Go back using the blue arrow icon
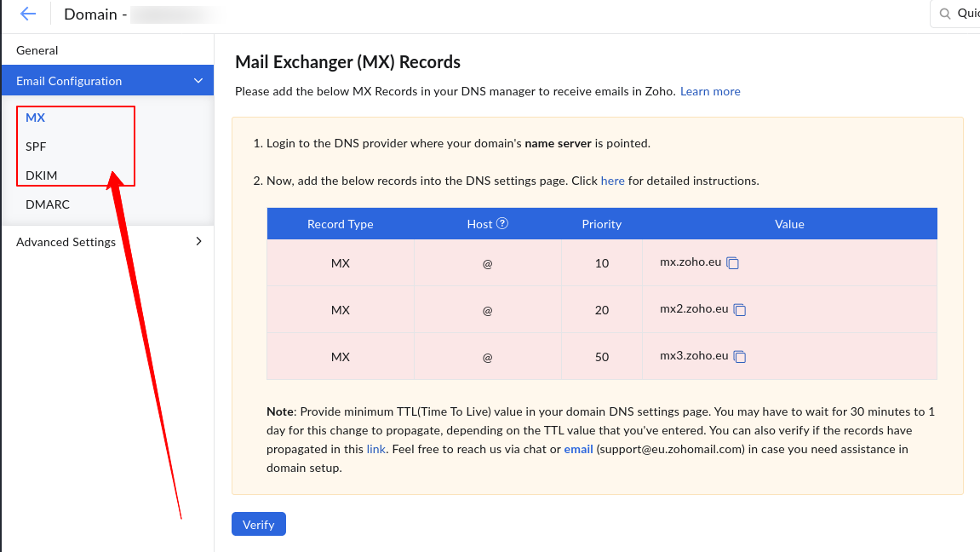 click(x=28, y=14)
